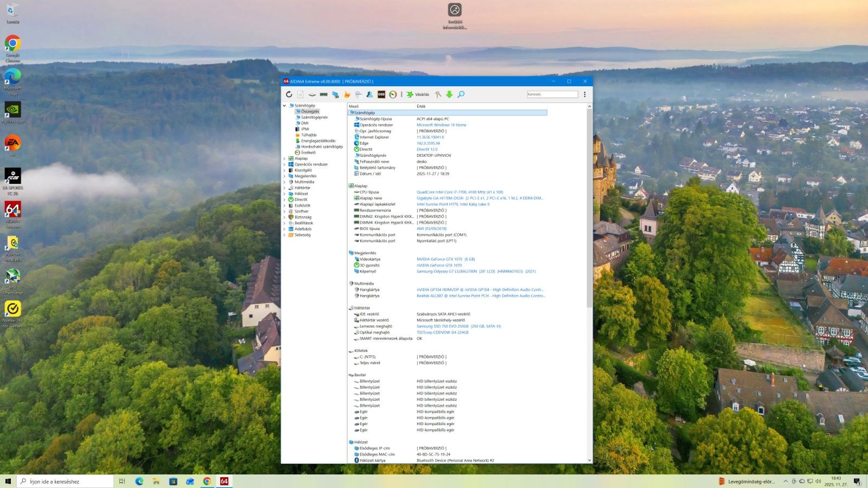Open MSI Afterburner desktop shortcut

[x=12, y=281]
